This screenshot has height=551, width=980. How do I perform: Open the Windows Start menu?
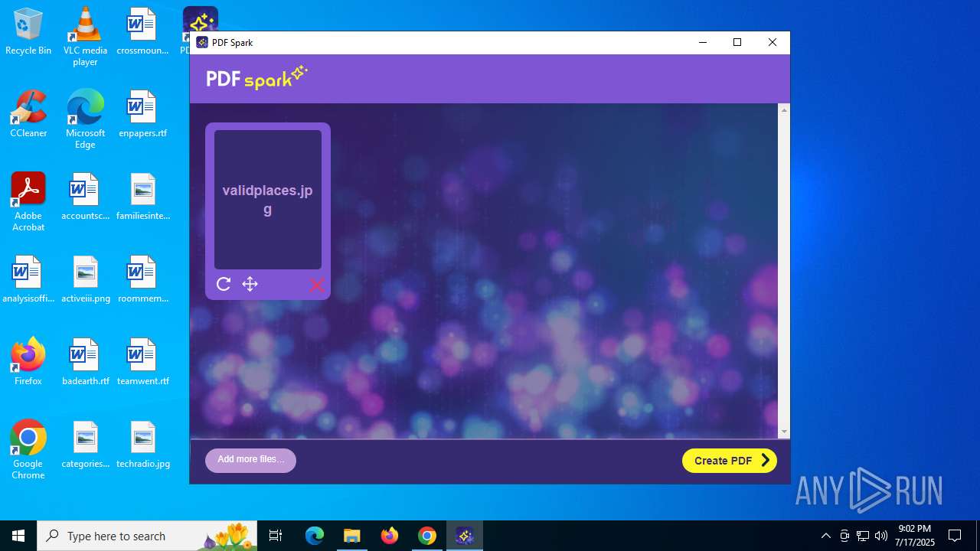pos(18,536)
